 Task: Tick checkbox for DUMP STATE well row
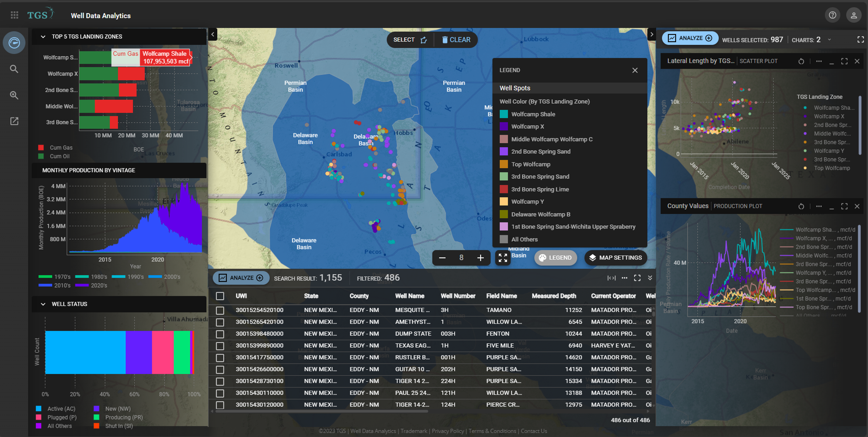point(220,334)
